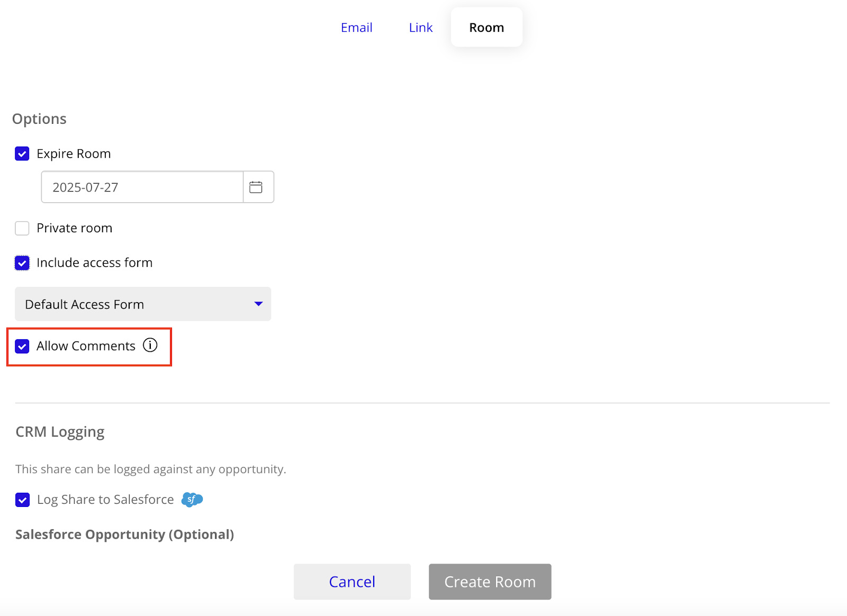
Task: Click the Log Share to Salesforce label
Action: tap(105, 500)
